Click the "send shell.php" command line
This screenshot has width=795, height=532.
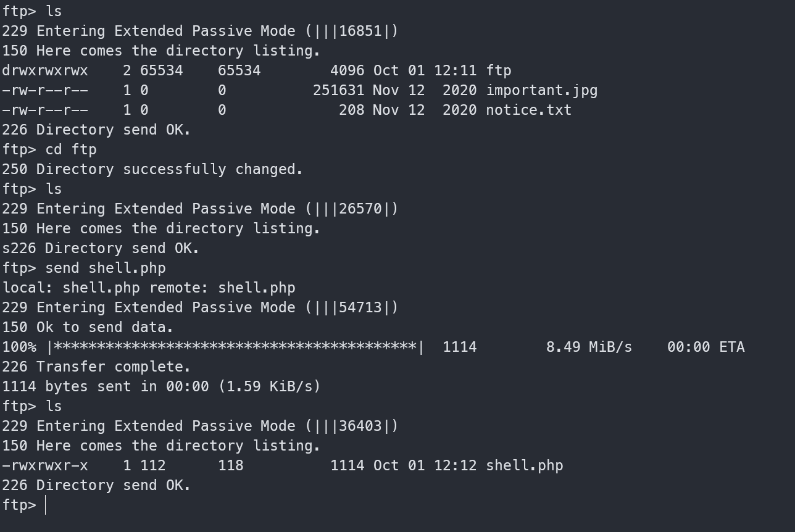click(x=106, y=268)
